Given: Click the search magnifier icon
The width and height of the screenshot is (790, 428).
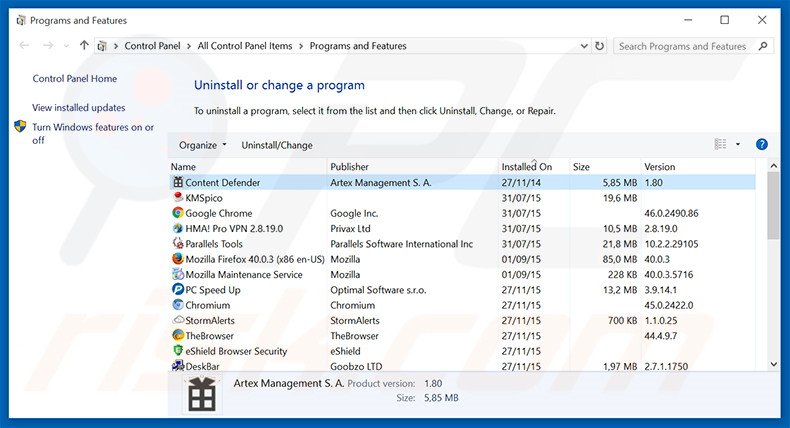Looking at the screenshot, I should pos(763,46).
